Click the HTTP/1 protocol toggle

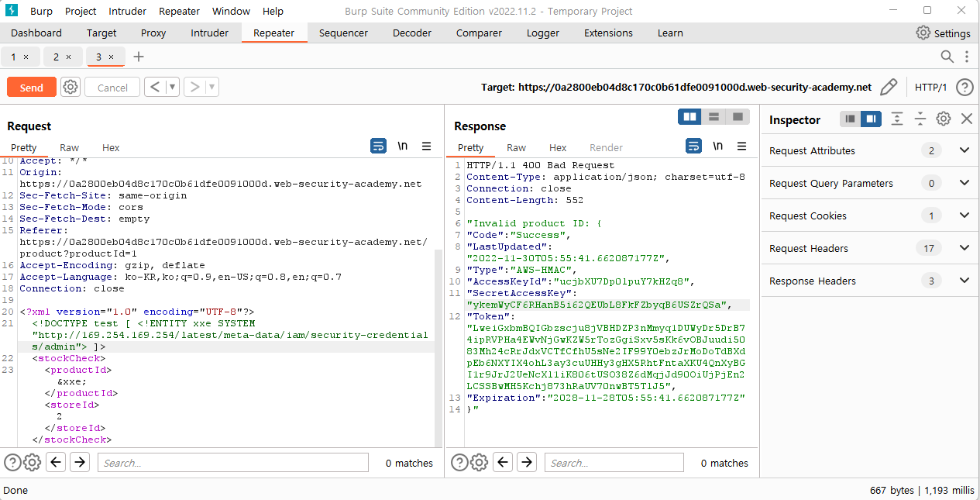930,88
